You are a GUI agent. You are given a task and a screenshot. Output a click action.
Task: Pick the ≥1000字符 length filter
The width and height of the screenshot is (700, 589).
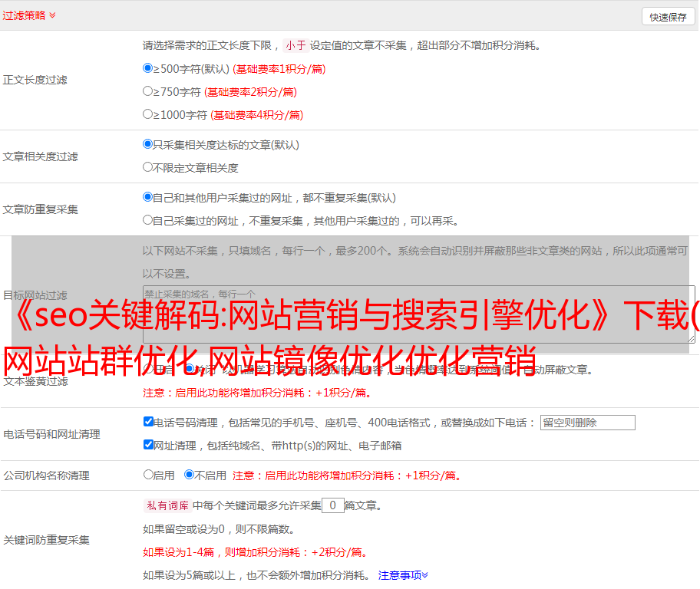pyautogui.click(x=148, y=114)
